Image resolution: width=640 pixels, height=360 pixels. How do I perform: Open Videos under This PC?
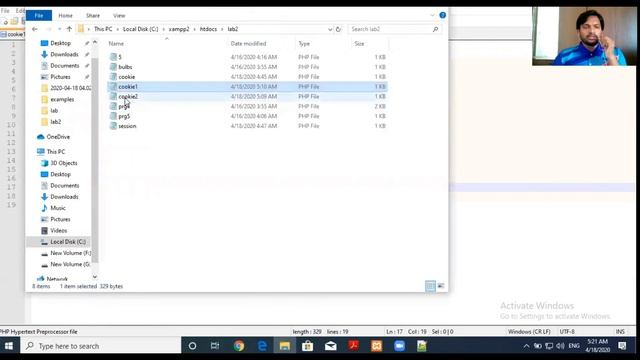(x=58, y=231)
